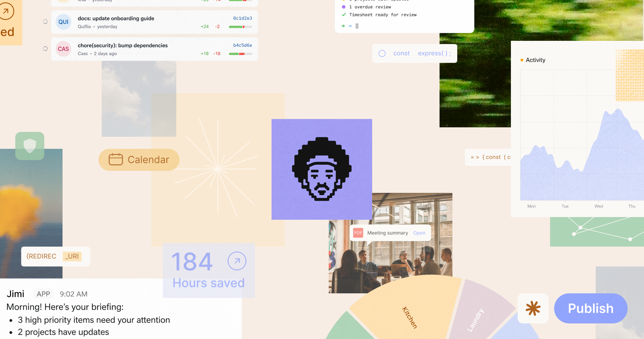The height and width of the screenshot is (339, 644).
Task: Click the terminal prompt arrow
Action: click(x=343, y=26)
